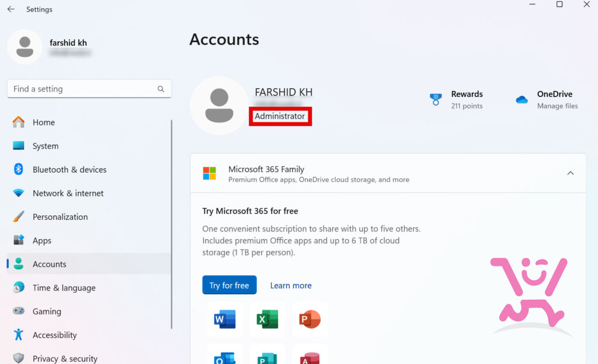Click the Bluetooth icon in sidebar
The image size is (598, 364).
pyautogui.click(x=18, y=169)
